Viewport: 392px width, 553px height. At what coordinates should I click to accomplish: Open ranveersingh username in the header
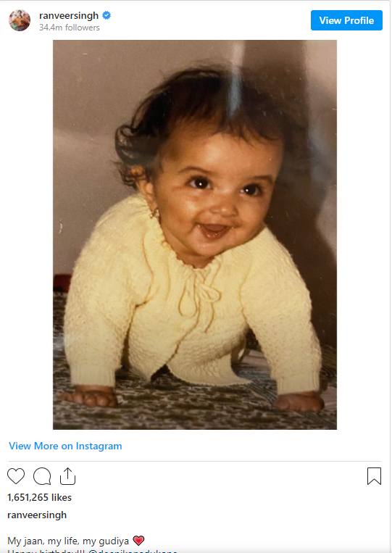tap(69, 15)
